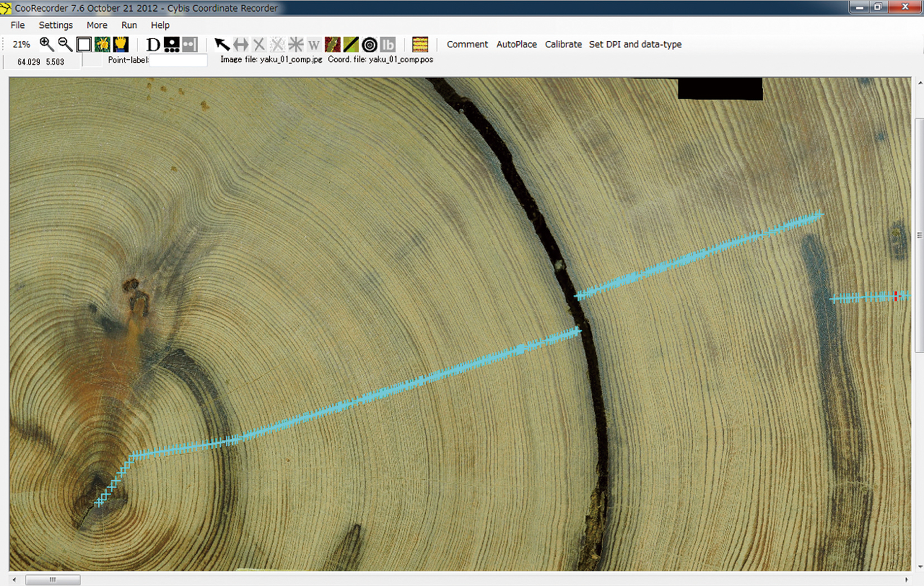Viewport: 924px width, 586px height.
Task: Click the 64.029 coordinate readout
Action: pyautogui.click(x=28, y=62)
